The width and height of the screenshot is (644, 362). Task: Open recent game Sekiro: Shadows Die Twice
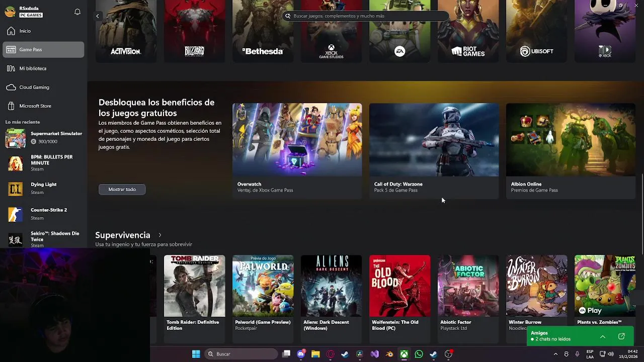(x=43, y=239)
